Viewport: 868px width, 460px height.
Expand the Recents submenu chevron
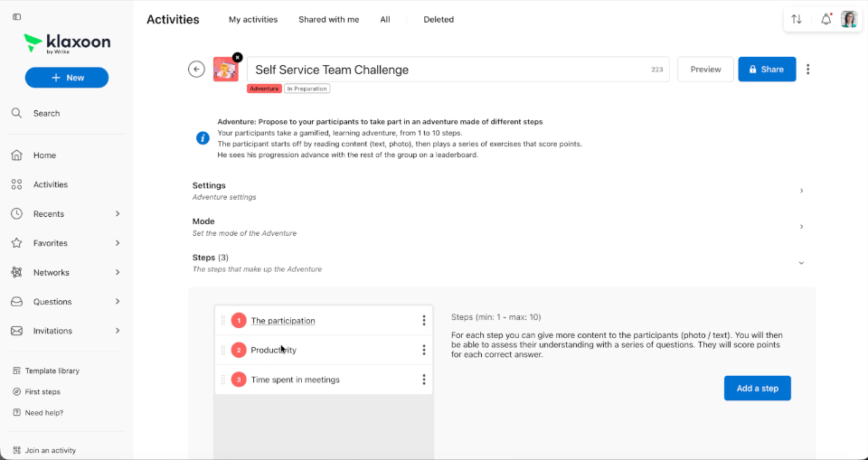(x=118, y=213)
